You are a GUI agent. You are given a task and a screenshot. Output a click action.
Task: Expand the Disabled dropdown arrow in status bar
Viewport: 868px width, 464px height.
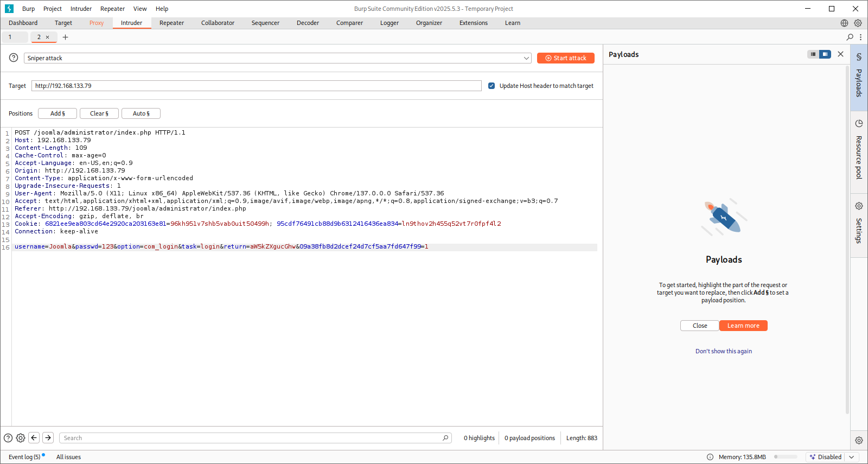pos(852,457)
